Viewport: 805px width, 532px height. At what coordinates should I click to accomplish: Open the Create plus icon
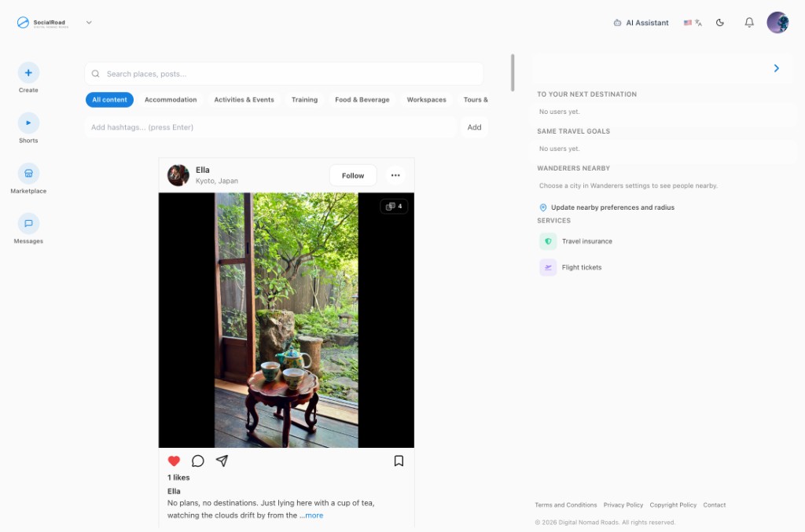click(28, 73)
